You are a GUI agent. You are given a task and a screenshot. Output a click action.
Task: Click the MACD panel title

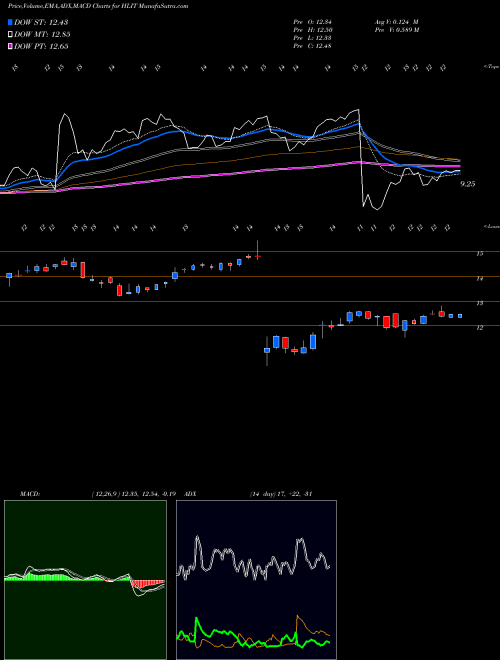(x=30, y=494)
